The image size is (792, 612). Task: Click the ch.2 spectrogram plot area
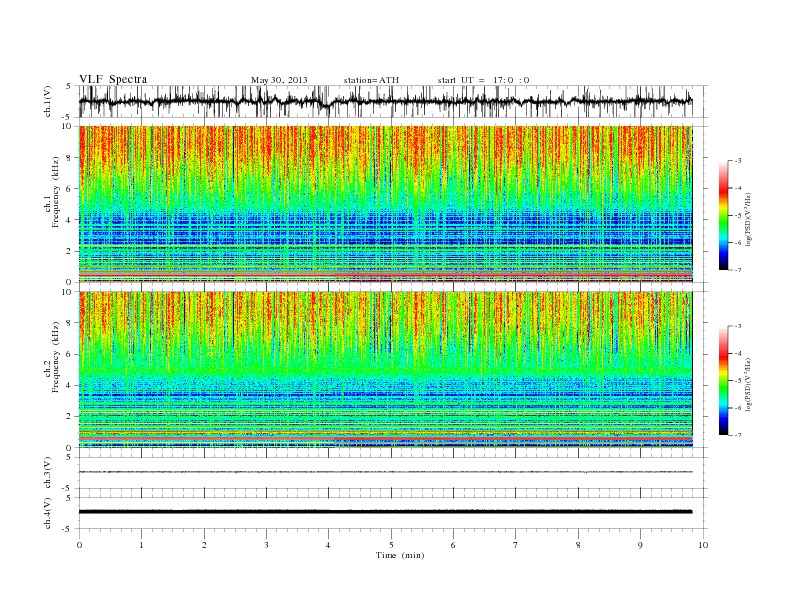(386, 370)
